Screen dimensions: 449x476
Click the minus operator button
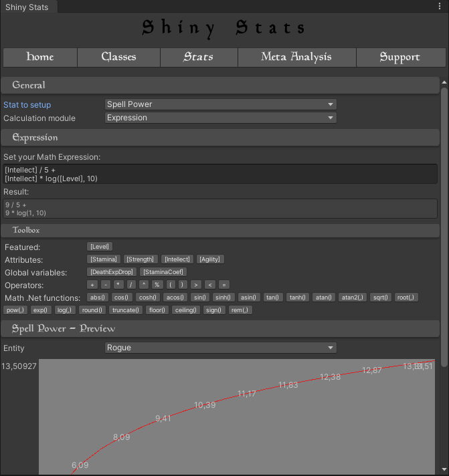click(105, 284)
